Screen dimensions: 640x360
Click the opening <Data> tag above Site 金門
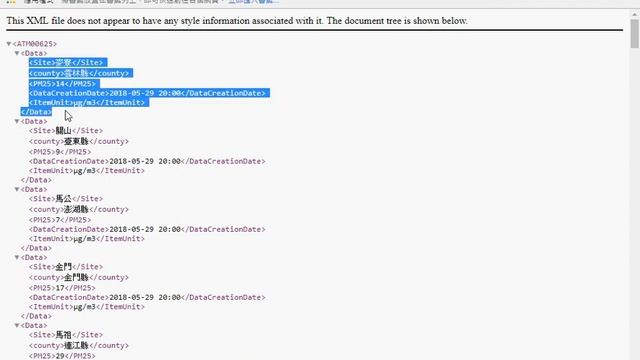[34, 258]
